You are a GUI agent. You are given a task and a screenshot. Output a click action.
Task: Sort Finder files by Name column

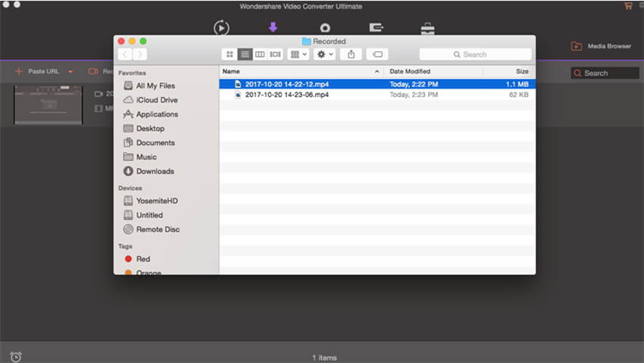click(x=301, y=71)
